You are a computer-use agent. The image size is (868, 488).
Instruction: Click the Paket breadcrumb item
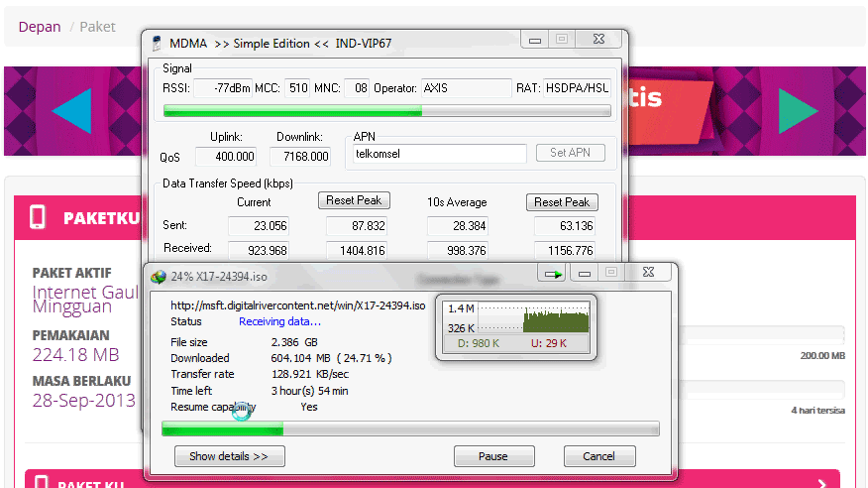[97, 27]
